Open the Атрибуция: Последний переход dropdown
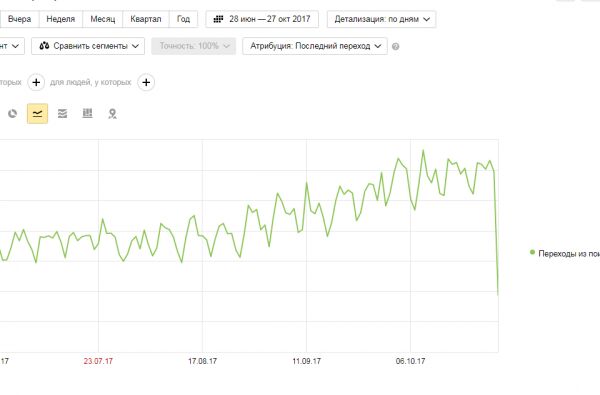This screenshot has height=395, width=600. (315, 46)
